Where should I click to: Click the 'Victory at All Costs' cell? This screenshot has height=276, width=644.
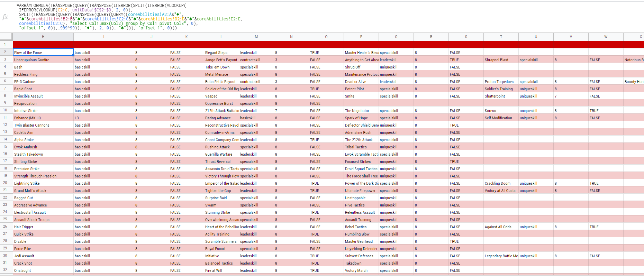[501, 191]
